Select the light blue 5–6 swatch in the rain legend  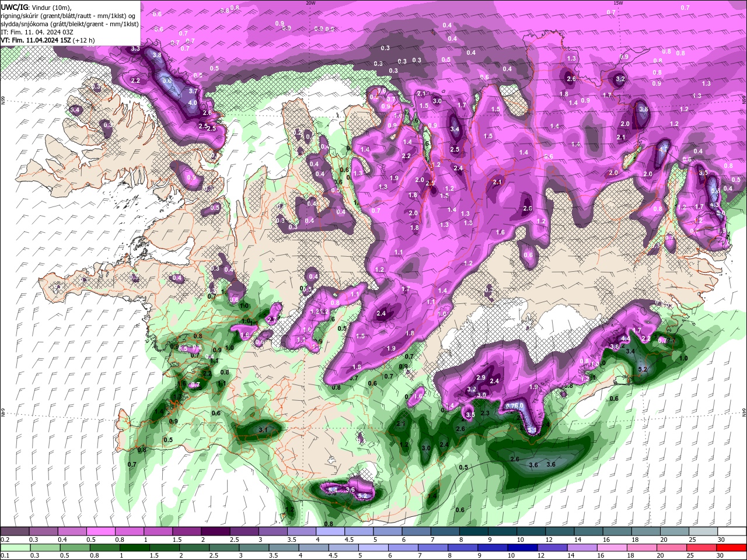click(373, 547)
